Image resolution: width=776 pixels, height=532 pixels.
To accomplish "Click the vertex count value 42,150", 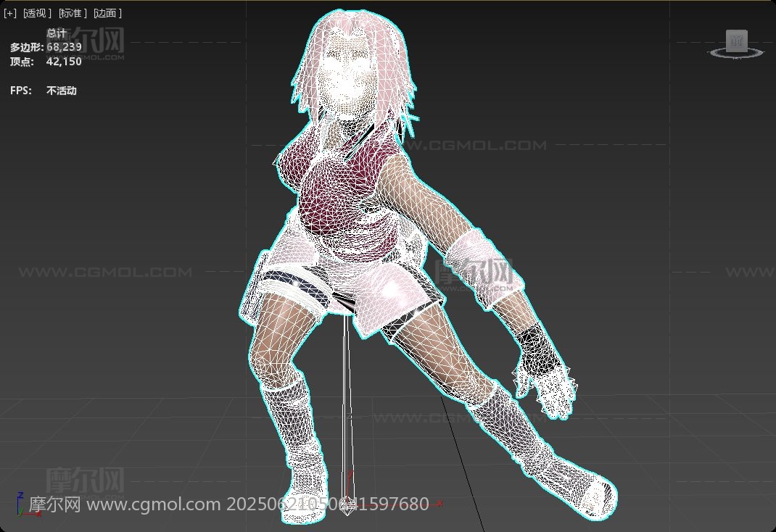I will (64, 62).
